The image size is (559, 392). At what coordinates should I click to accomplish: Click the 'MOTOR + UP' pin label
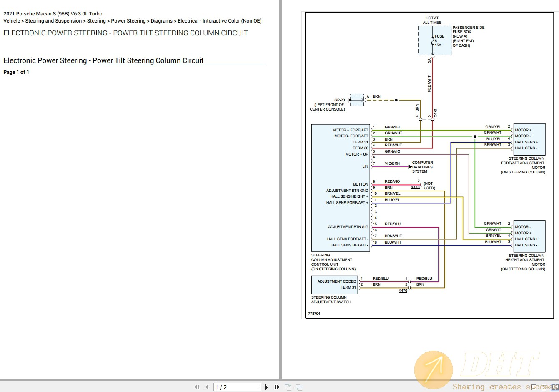(x=357, y=154)
